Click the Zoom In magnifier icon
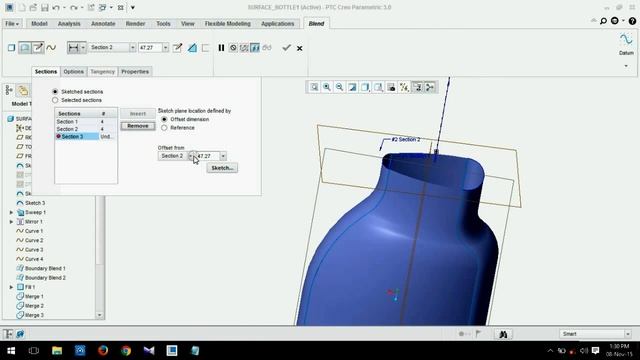The image size is (640, 360). pos(327,87)
